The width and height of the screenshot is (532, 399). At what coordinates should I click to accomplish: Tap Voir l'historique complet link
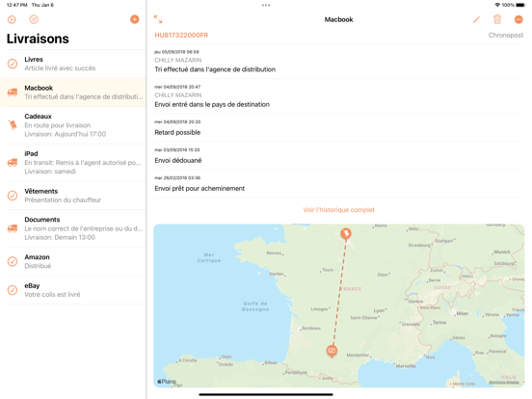(338, 210)
